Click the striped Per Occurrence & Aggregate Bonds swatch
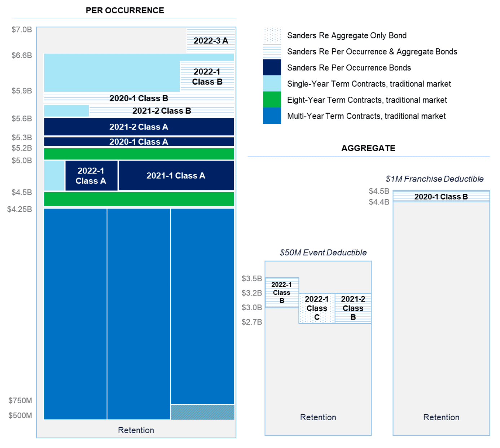Image resolution: width=500 pixels, height=448 pixels. tap(272, 52)
